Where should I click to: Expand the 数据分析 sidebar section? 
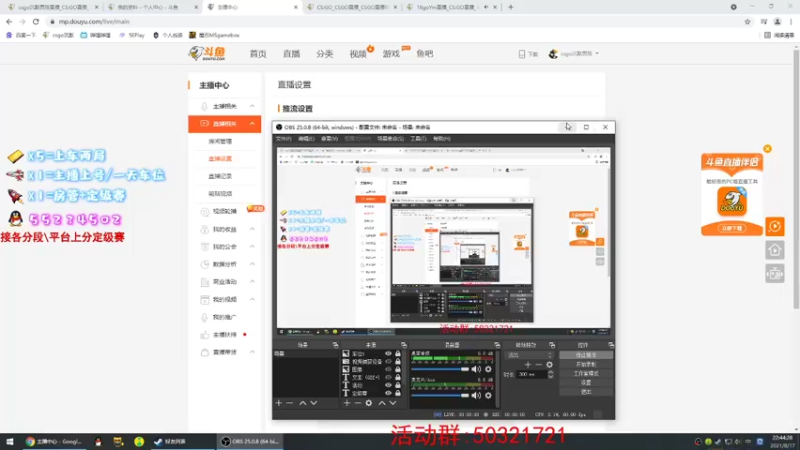pyautogui.click(x=253, y=264)
